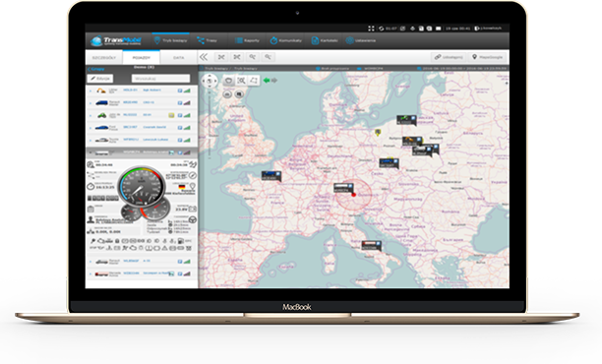Click parking icon in excavator row

click(180, 91)
